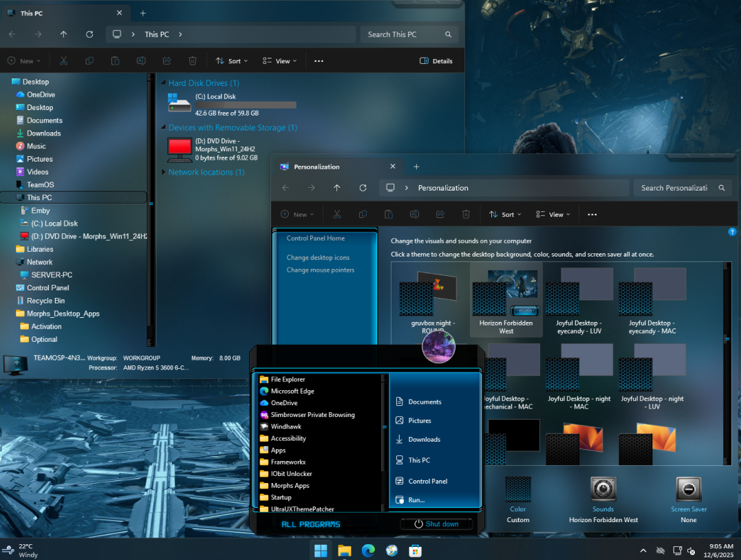Select Downloads in the navigation tree
Image resolution: width=741 pixels, height=560 pixels.
pyautogui.click(x=43, y=133)
